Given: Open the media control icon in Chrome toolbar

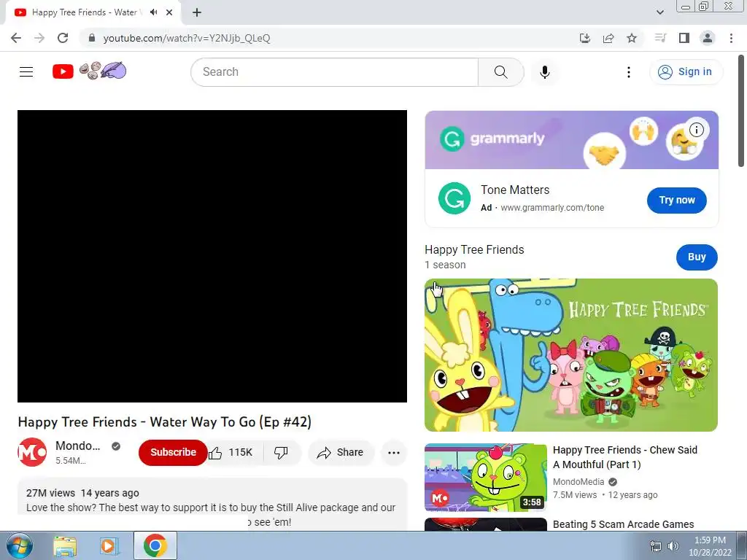Looking at the screenshot, I should pyautogui.click(x=660, y=38).
